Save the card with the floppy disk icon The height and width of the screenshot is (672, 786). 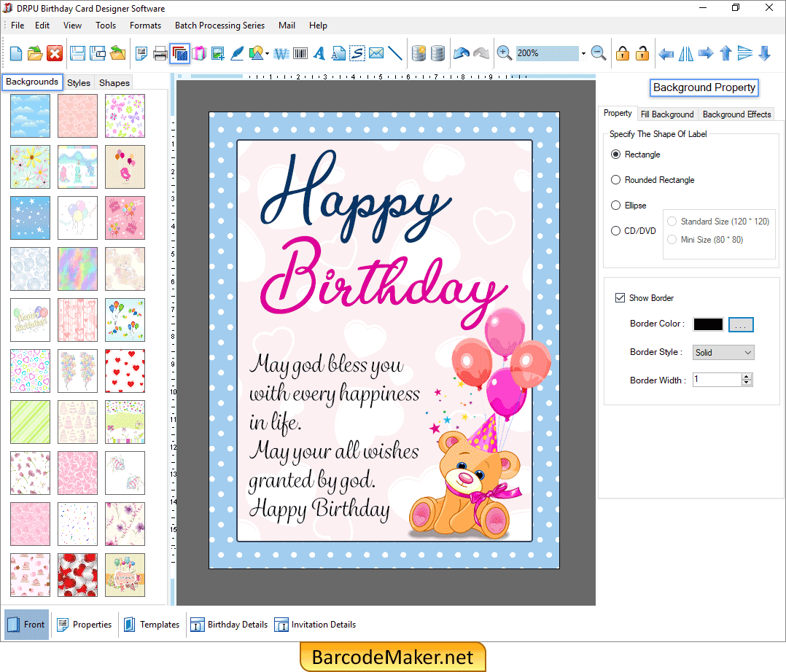[x=77, y=53]
